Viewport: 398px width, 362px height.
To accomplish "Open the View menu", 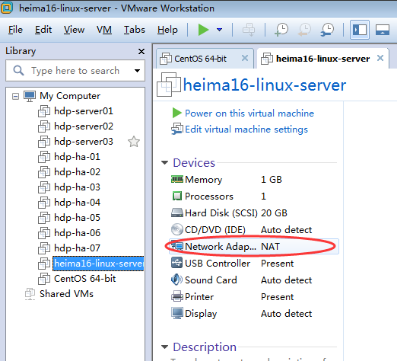I will pyautogui.click(x=74, y=30).
